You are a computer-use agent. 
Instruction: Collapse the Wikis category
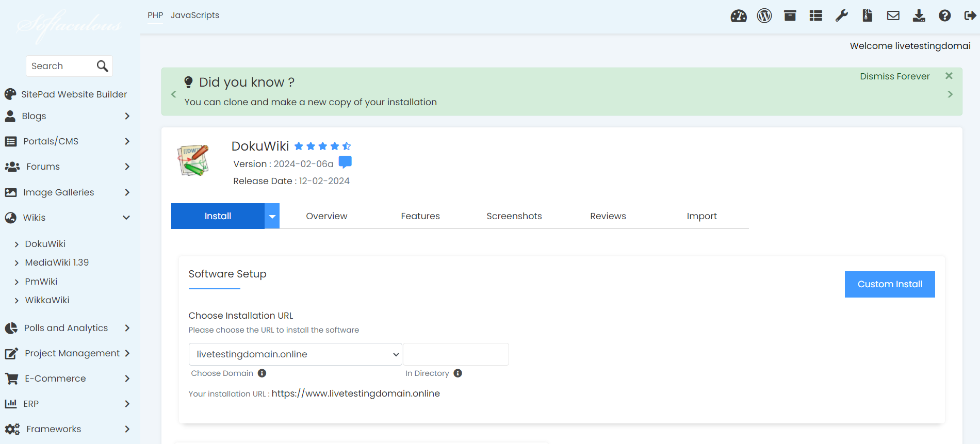pos(126,218)
